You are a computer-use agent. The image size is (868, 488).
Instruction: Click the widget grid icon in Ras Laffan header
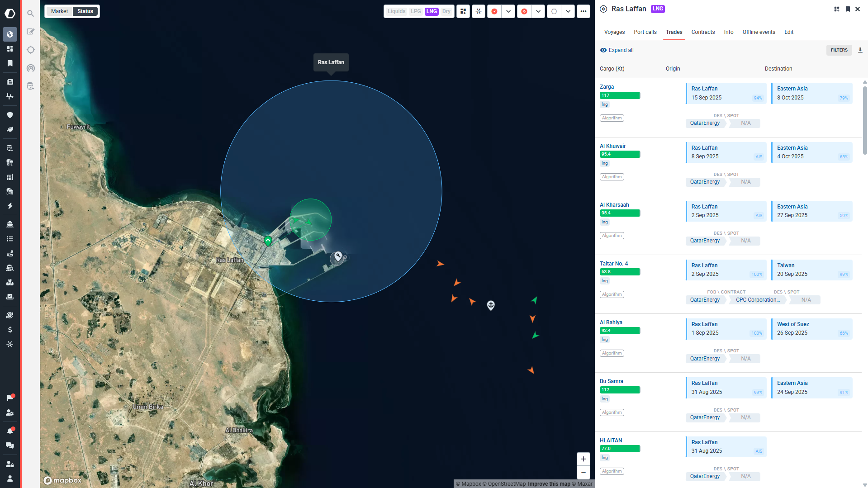[x=837, y=9]
